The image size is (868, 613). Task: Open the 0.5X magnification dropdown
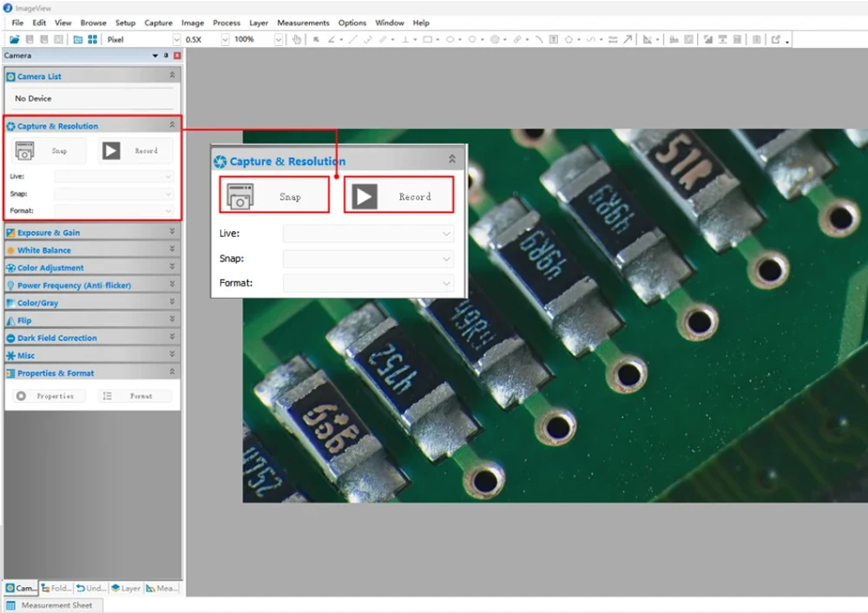pos(226,39)
